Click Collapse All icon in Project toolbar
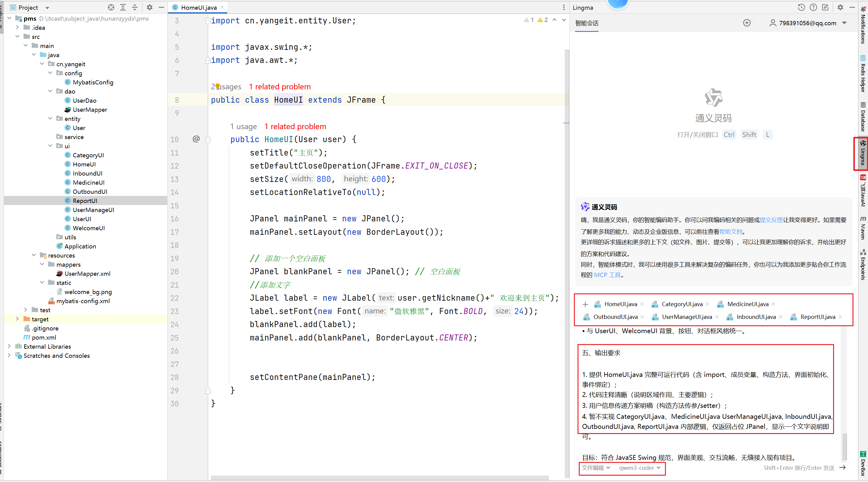868x482 pixels. [135, 7]
